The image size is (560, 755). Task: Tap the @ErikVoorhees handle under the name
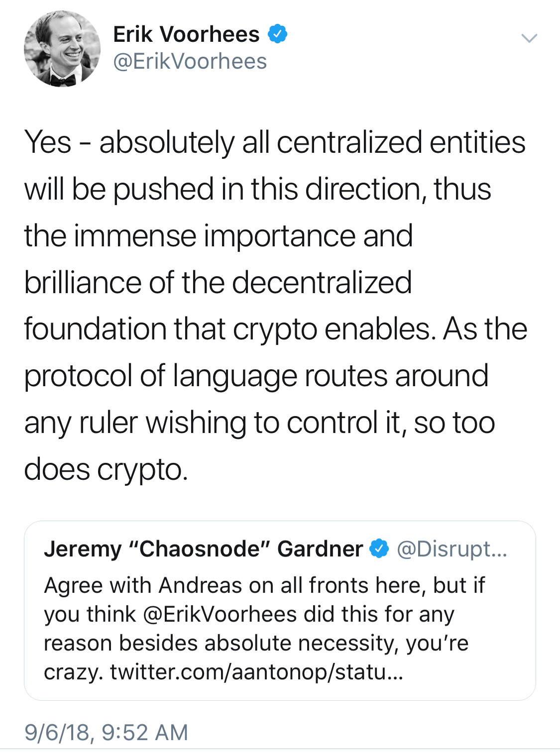coord(190,61)
